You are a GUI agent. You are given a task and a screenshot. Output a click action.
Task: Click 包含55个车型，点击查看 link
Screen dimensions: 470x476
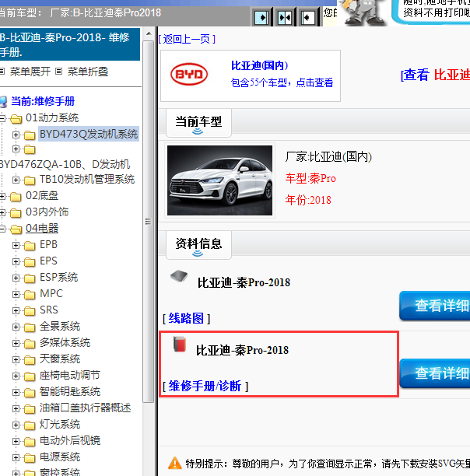point(282,82)
